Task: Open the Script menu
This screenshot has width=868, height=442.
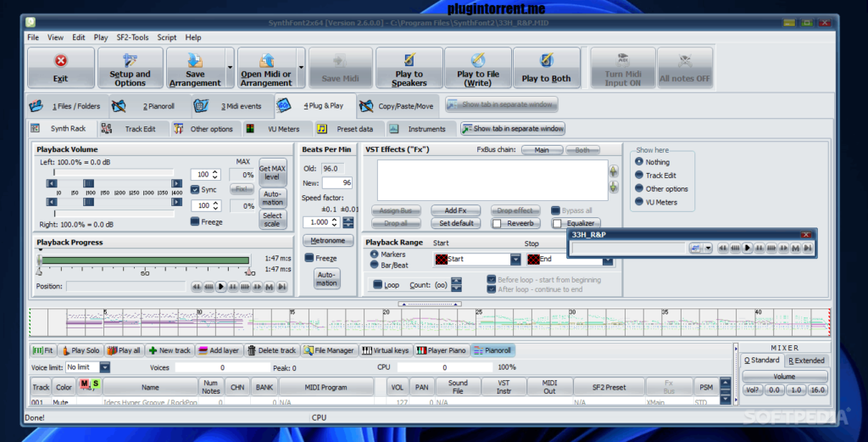Action: tap(167, 37)
